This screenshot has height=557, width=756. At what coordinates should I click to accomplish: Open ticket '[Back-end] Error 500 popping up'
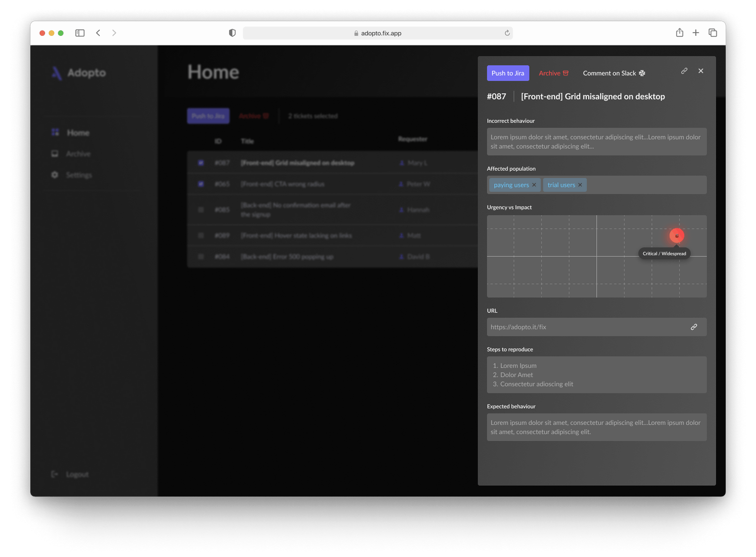point(287,257)
